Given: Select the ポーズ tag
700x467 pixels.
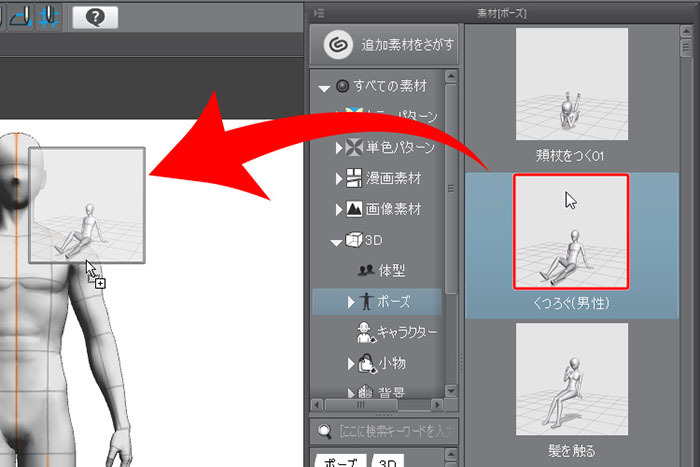Looking at the screenshot, I should tap(341, 461).
